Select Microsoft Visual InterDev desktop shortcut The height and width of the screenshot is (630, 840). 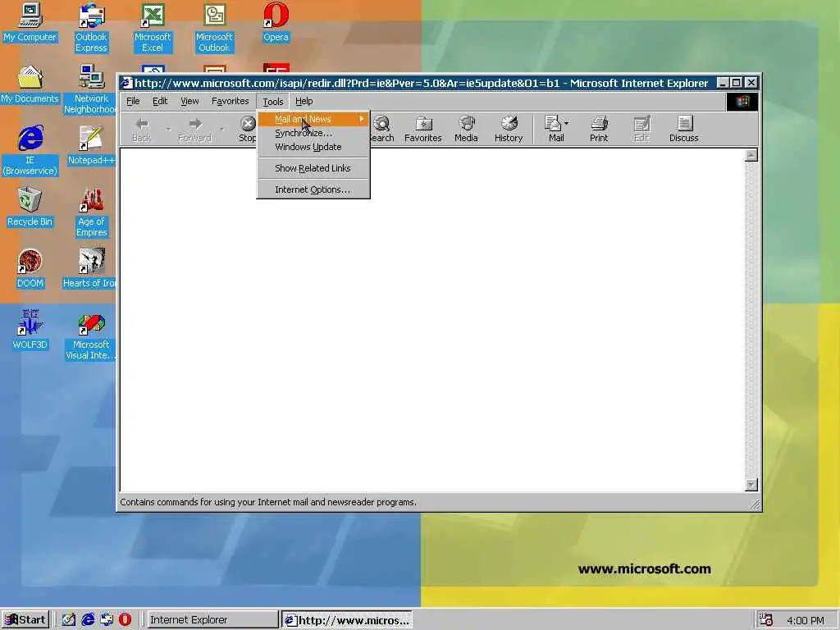coord(91,336)
